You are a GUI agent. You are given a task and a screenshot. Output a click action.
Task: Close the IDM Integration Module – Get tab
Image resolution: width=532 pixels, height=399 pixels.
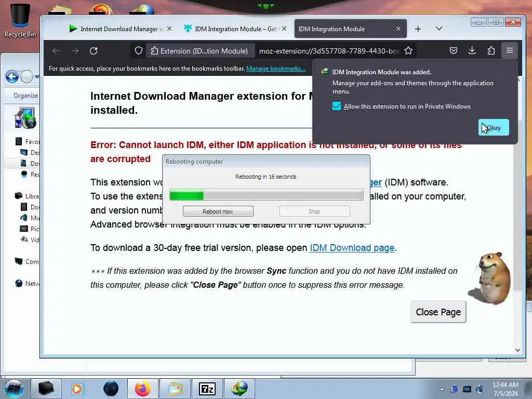(284, 29)
